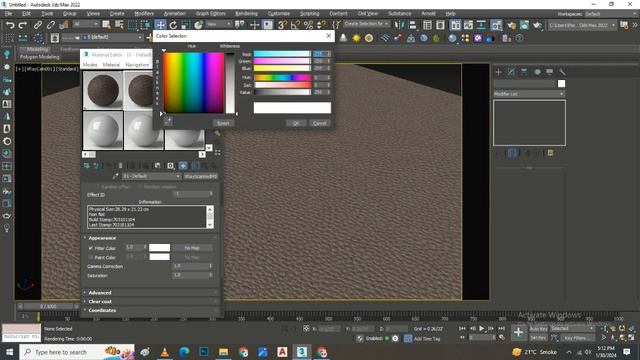Screen dimensions: 640x360
Task: Click the Redo arrow icon
Action: pyautogui.click(x=23, y=25)
